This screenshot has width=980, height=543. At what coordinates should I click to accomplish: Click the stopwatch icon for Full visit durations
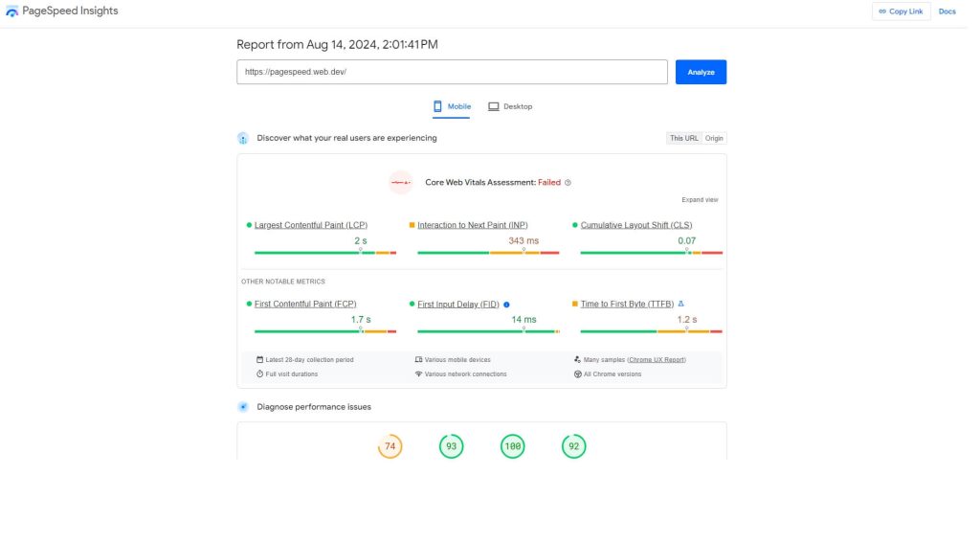[259, 374]
